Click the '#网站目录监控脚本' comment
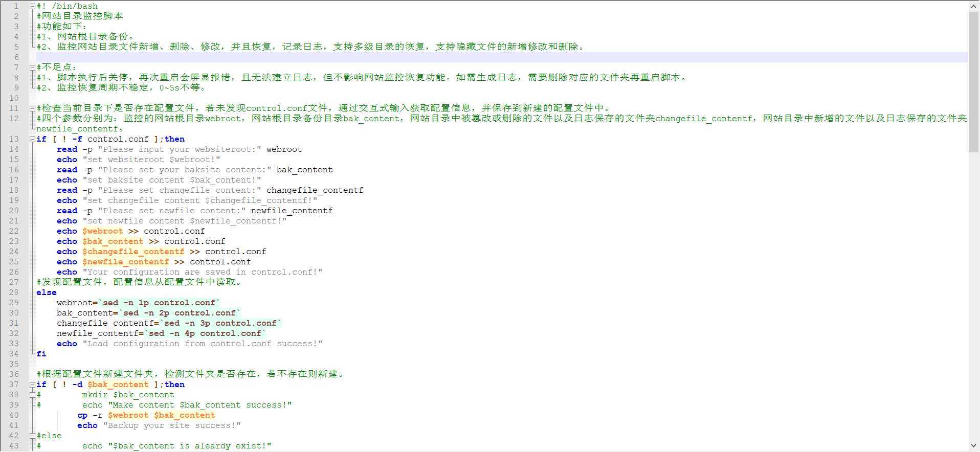The image size is (980, 452). [80, 16]
